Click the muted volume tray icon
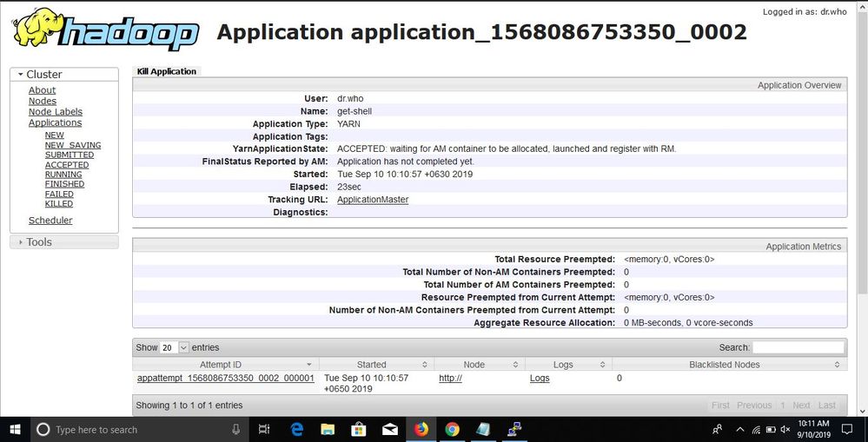The height and width of the screenshot is (442, 868). (785, 429)
